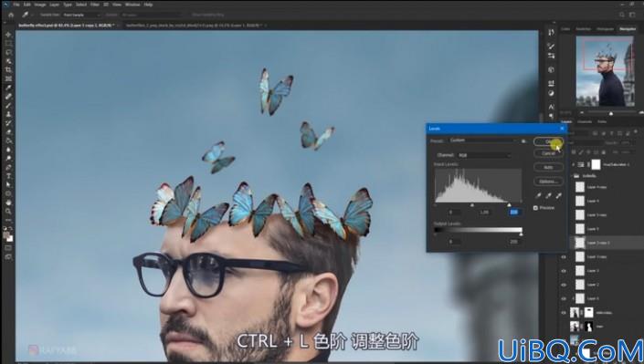Click the highlighted input white level field

513,213
